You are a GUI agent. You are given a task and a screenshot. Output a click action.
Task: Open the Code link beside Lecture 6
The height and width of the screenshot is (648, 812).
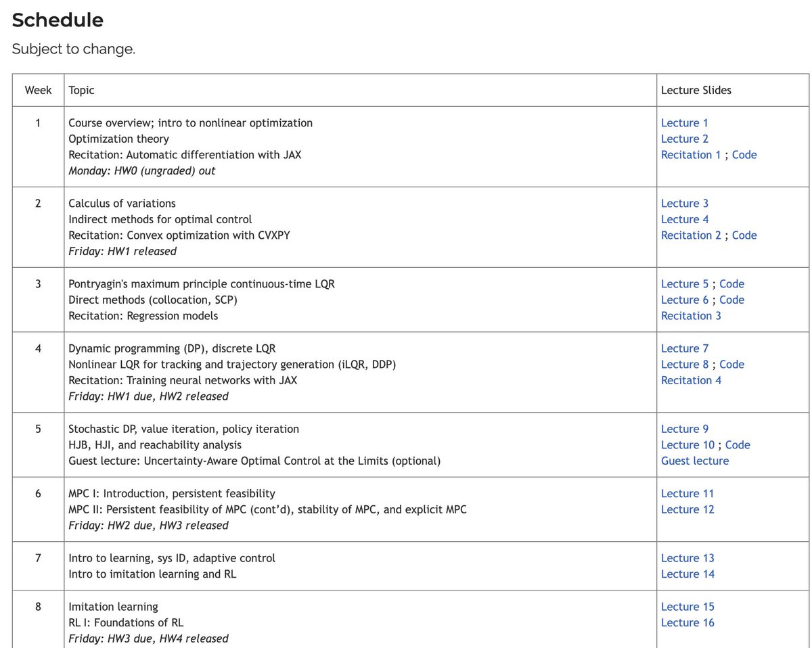tap(731, 300)
